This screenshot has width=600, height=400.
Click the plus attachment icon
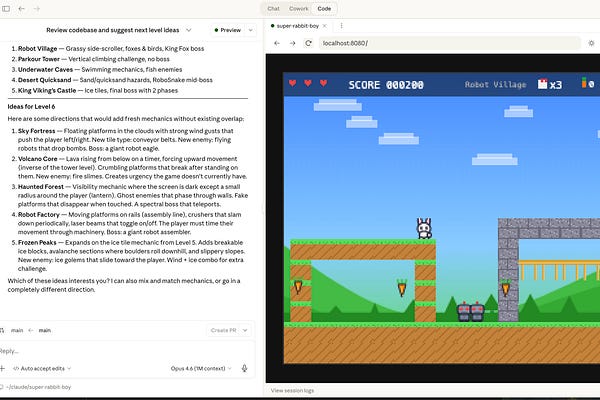(x=2, y=368)
